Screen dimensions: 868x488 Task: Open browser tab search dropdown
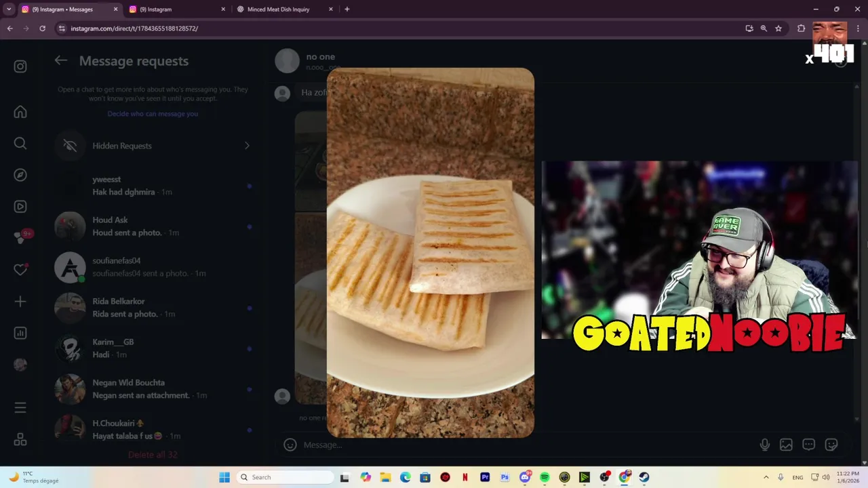click(x=9, y=9)
